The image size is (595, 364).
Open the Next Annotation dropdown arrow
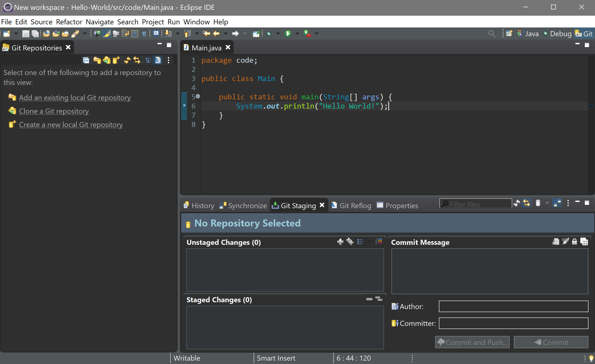pos(178,34)
